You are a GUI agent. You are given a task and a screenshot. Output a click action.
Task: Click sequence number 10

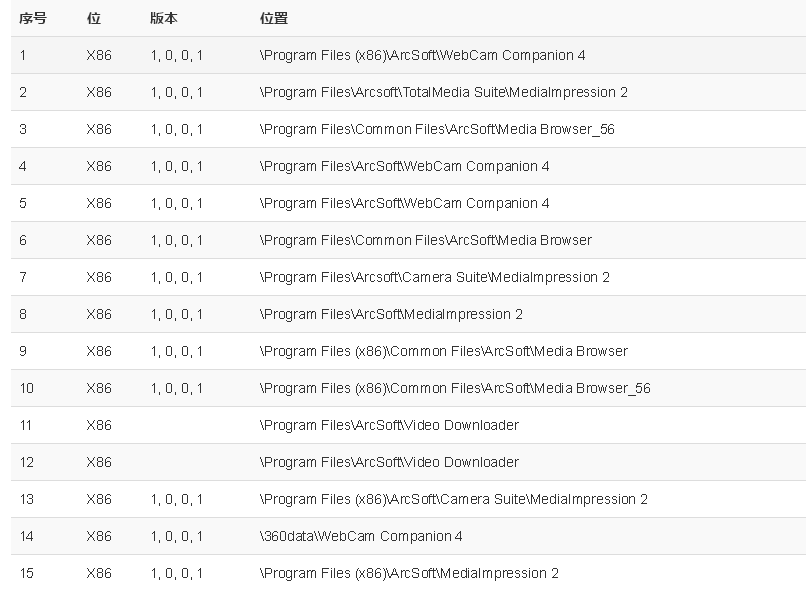coord(26,388)
